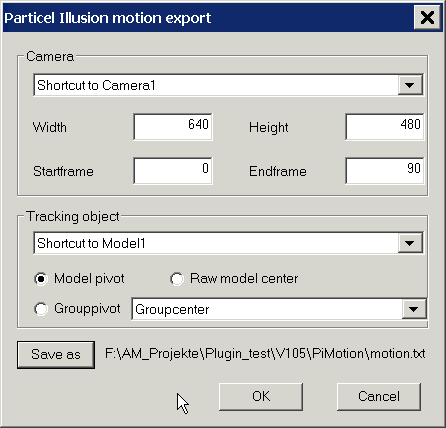The width and height of the screenshot is (446, 428).
Task: Click the Height input field
Action: pyautogui.click(x=385, y=127)
